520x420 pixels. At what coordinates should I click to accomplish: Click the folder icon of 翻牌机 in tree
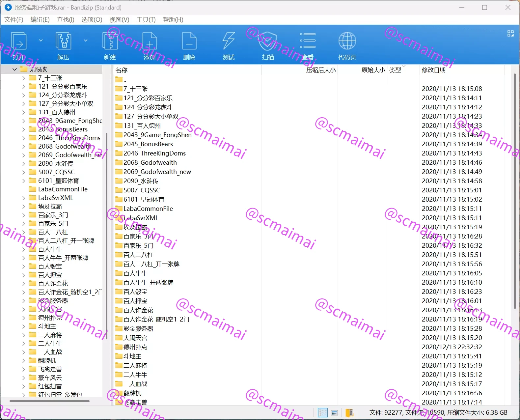[x=33, y=360]
